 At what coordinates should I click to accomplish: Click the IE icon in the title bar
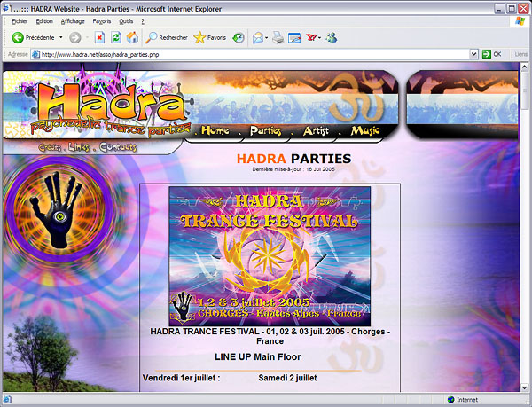[x=6, y=8]
